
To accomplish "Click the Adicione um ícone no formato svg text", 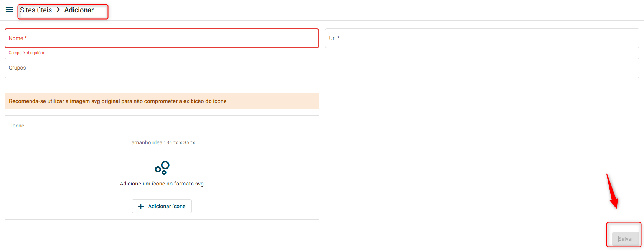I will pyautogui.click(x=162, y=184).
